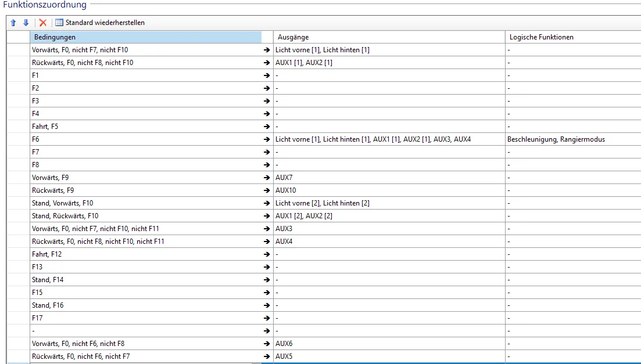This screenshot has width=641, height=364.
Task: Select the F3 condition row
Action: click(145, 101)
